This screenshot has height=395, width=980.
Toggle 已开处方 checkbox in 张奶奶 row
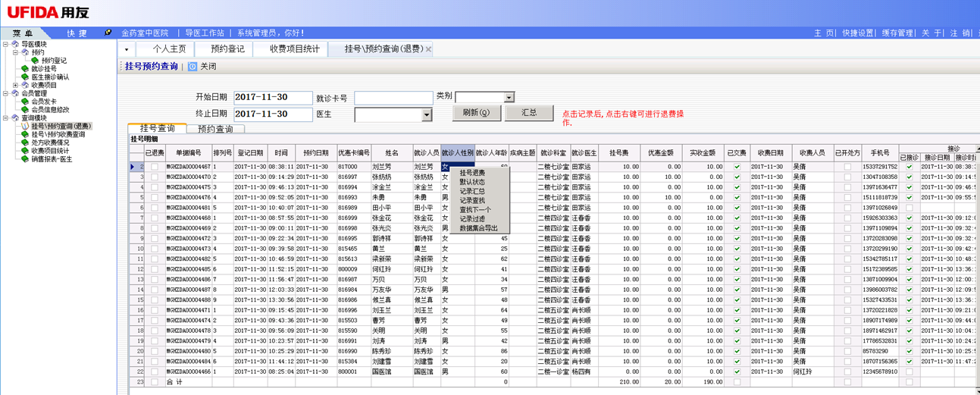(x=847, y=177)
